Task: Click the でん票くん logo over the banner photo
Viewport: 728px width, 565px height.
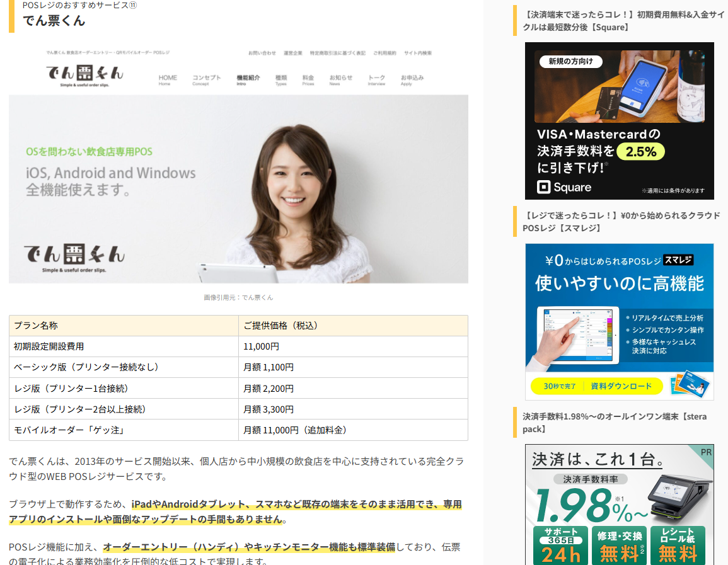Action: [74, 255]
